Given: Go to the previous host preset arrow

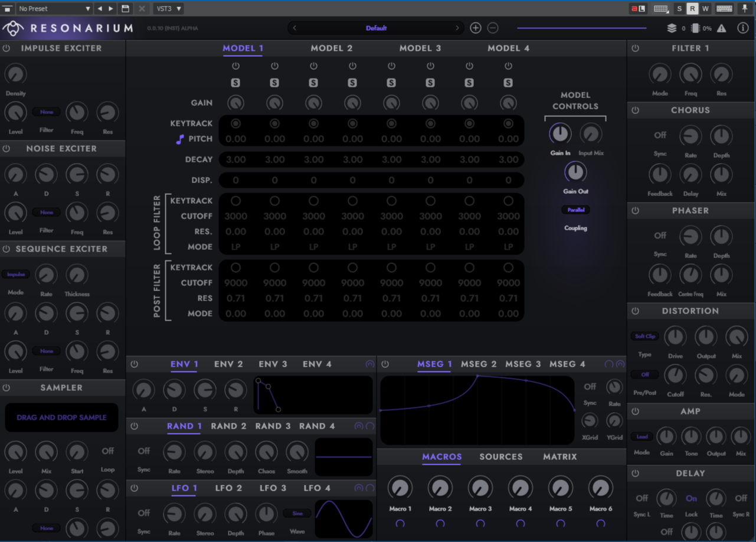Looking at the screenshot, I should pyautogui.click(x=99, y=9).
